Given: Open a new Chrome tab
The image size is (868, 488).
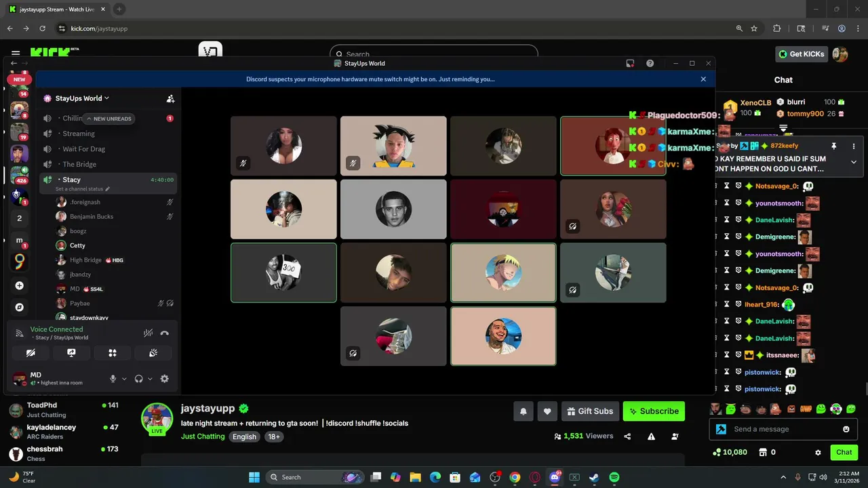Looking at the screenshot, I should pyautogui.click(x=119, y=9).
